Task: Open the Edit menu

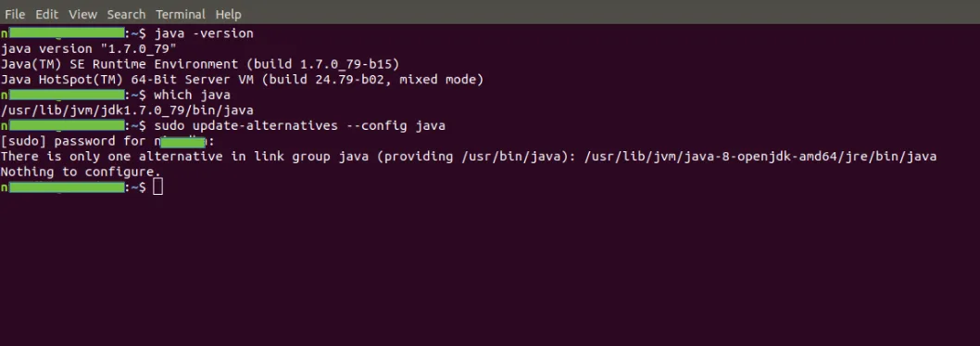Action: pyautogui.click(x=46, y=14)
